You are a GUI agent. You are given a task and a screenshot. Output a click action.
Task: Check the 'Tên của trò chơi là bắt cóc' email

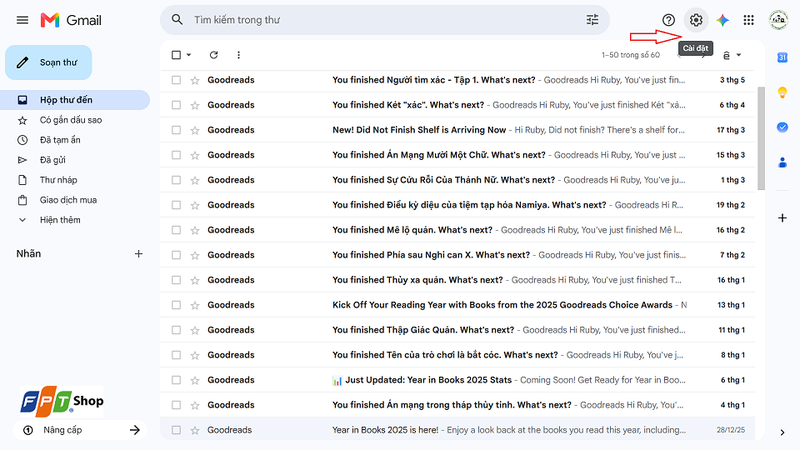click(176, 355)
